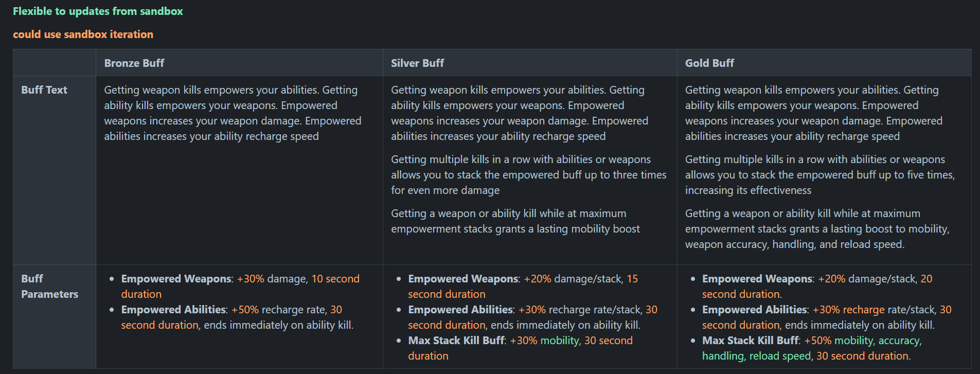980x374 pixels.
Task: Click the Bronze Buff column header
Action: [134, 63]
